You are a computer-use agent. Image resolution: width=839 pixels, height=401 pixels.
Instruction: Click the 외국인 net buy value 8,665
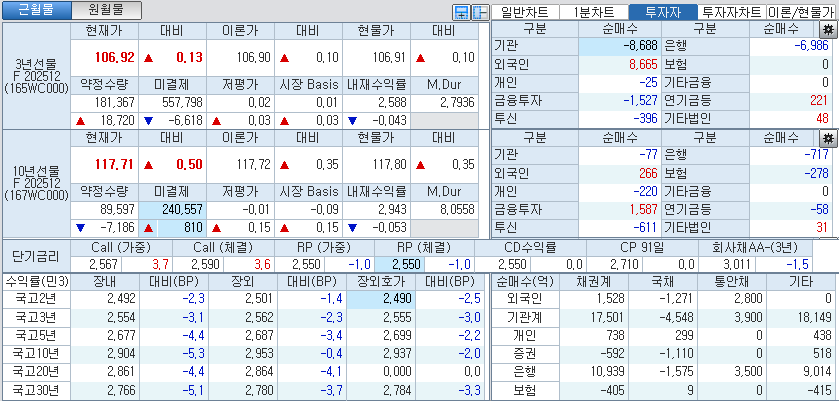[x=643, y=65]
